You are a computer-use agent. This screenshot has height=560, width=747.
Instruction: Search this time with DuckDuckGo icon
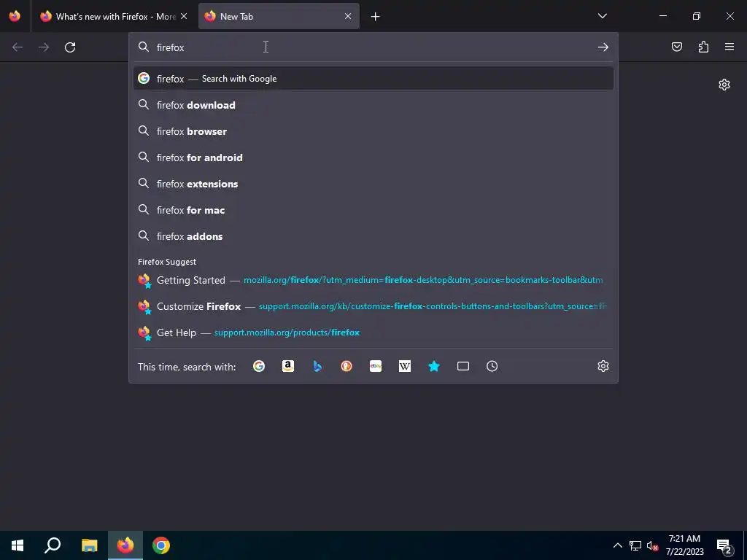click(x=347, y=366)
